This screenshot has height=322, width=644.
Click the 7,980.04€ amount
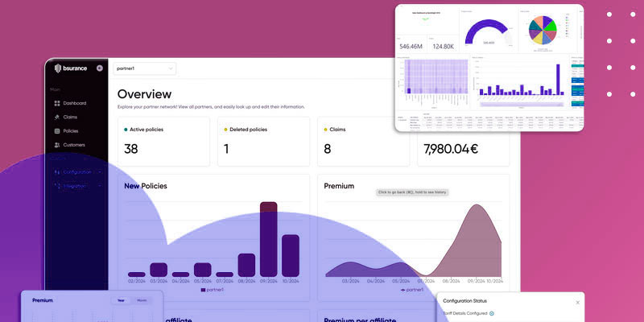click(451, 149)
